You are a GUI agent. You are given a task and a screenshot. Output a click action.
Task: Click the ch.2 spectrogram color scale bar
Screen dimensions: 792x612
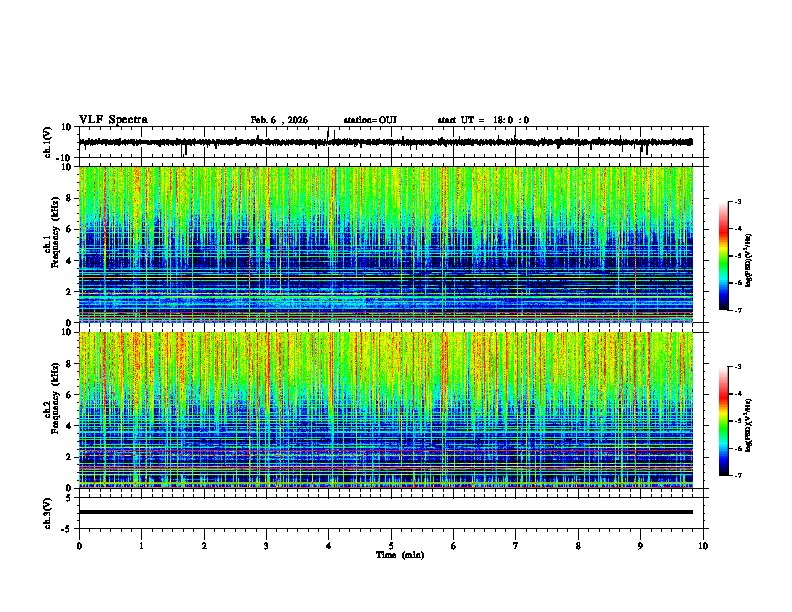click(723, 421)
